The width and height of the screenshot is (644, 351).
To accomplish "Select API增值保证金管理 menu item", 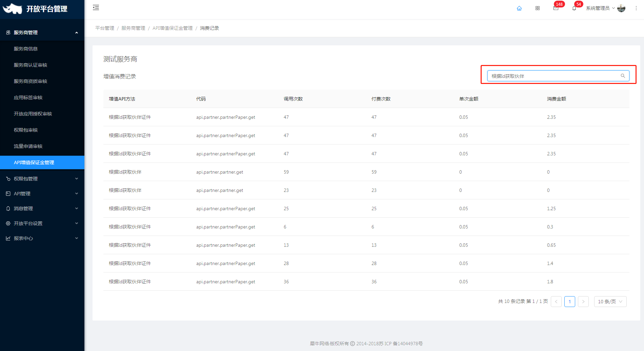I will (42, 162).
